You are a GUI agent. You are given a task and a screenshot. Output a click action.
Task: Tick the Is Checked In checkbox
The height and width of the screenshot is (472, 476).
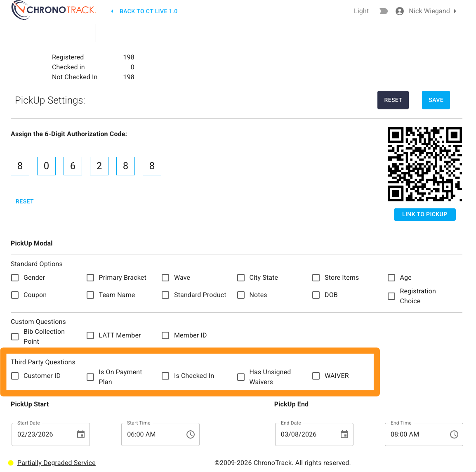click(165, 376)
